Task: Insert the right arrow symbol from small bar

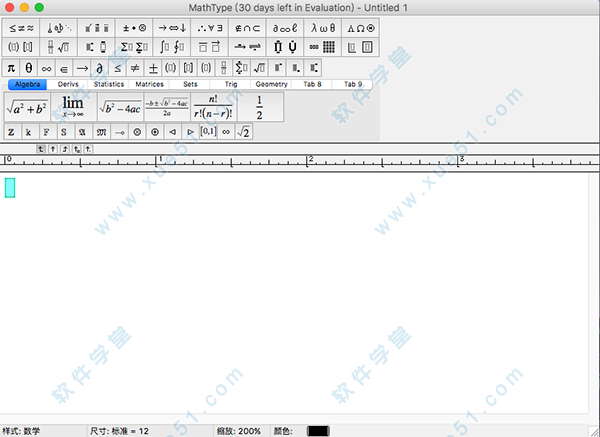Action: pos(82,68)
